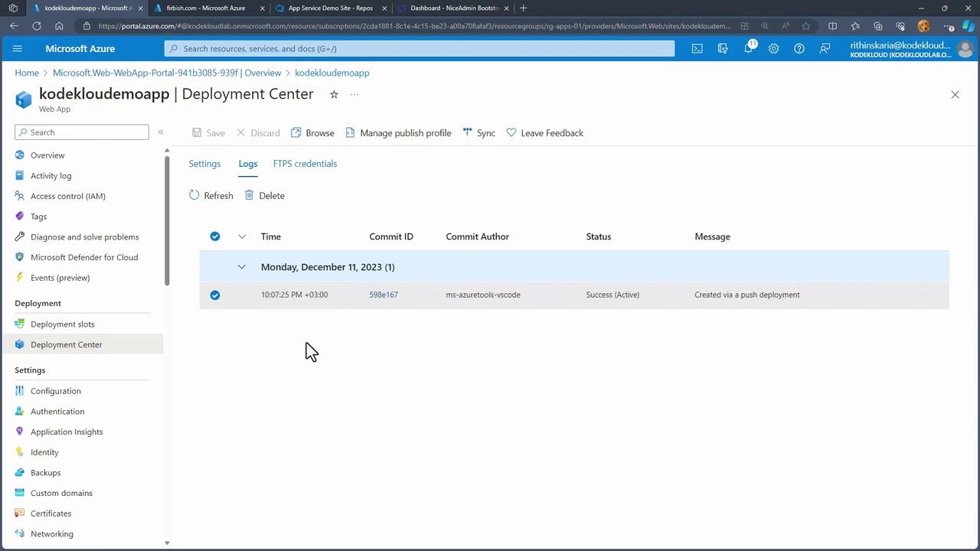
Task: Bookmark this page with the address bar star
Action: 806,26
